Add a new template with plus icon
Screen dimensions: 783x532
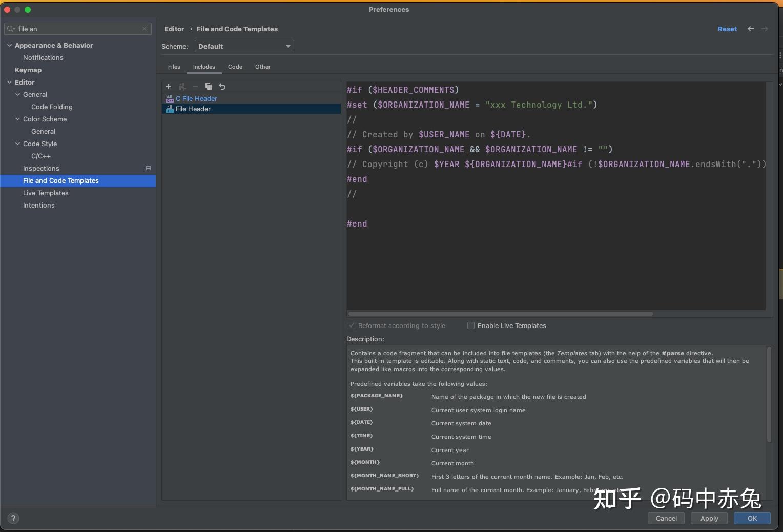pos(169,87)
